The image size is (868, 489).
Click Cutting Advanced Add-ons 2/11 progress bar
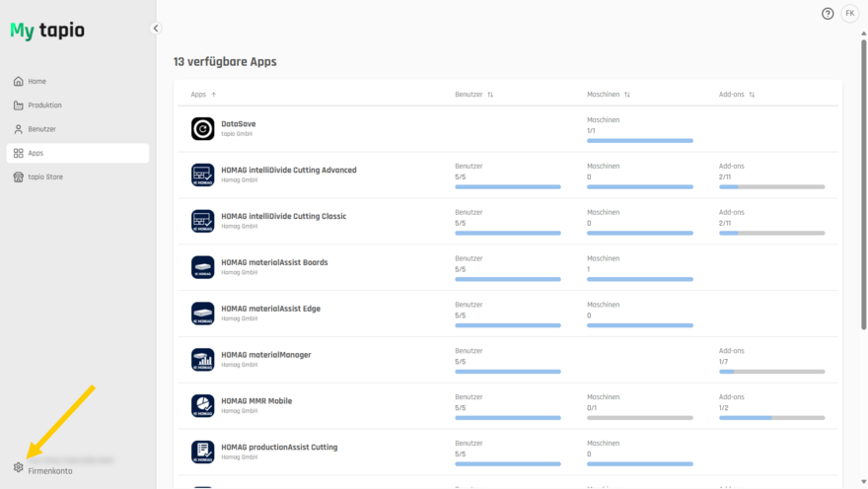(x=771, y=187)
